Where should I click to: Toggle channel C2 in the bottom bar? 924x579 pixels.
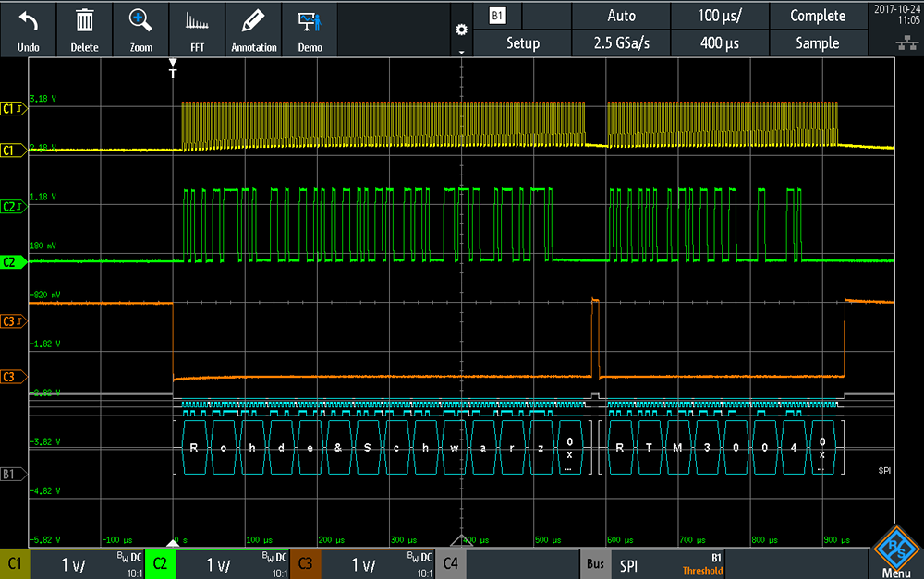[x=160, y=564]
